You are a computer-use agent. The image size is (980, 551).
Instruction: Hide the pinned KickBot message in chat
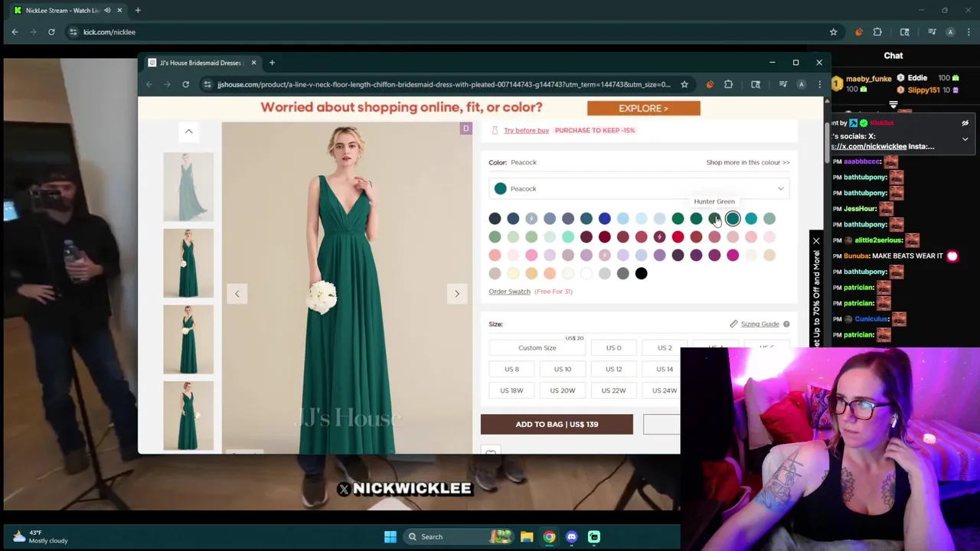pos(965,122)
